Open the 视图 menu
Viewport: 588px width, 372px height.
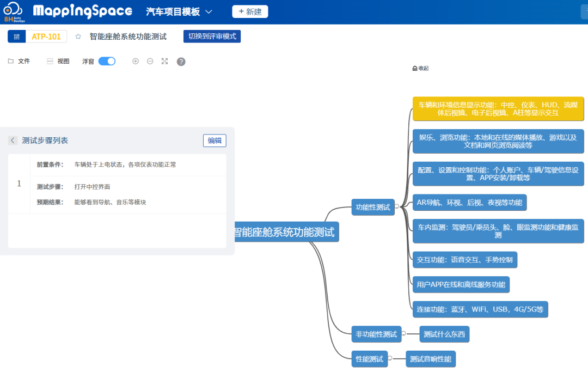pos(58,62)
